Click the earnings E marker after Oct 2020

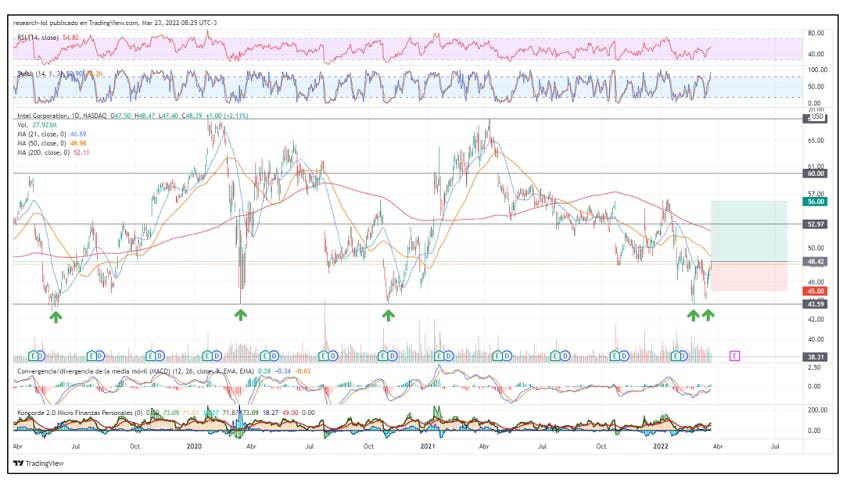pos(383,356)
